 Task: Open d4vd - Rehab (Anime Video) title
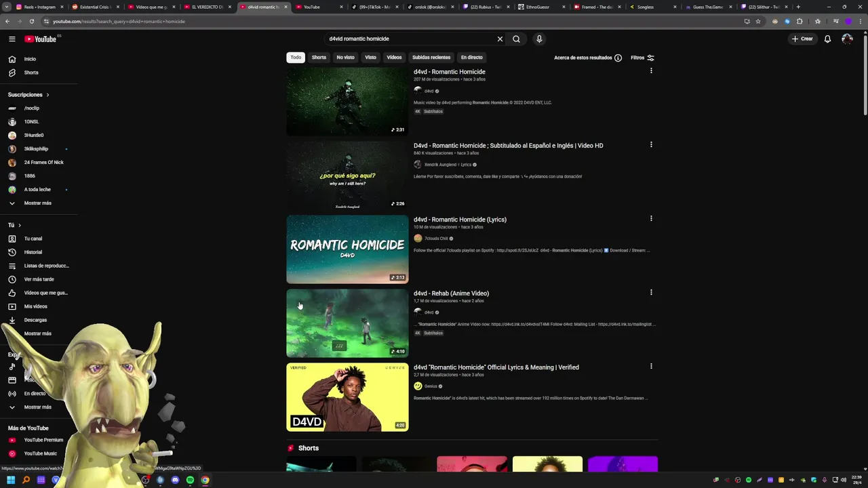point(451,293)
